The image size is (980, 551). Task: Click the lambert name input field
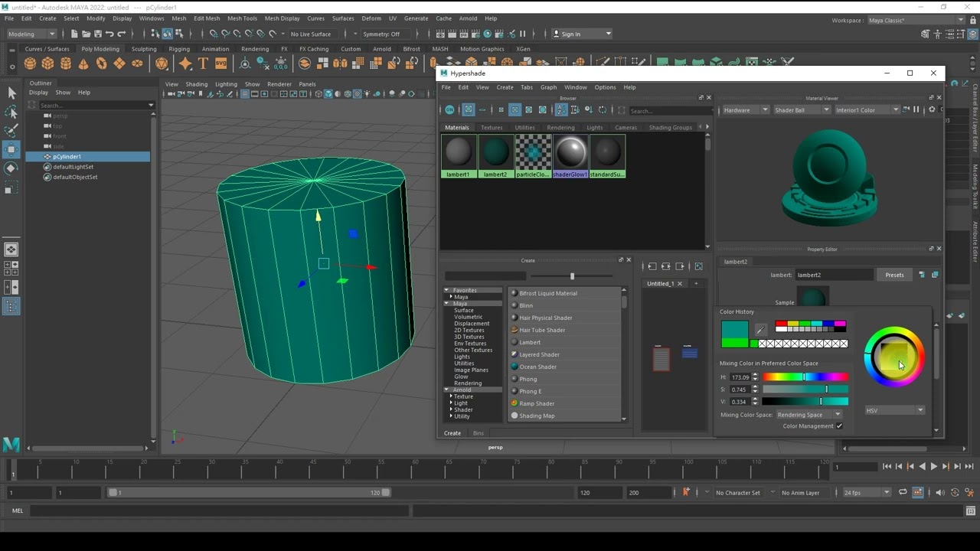pos(835,275)
